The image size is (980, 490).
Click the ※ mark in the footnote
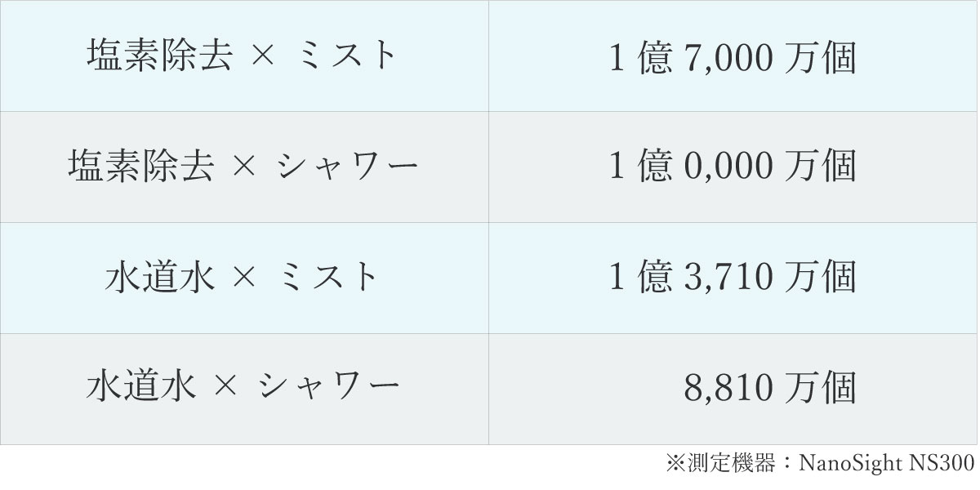pos(675,465)
